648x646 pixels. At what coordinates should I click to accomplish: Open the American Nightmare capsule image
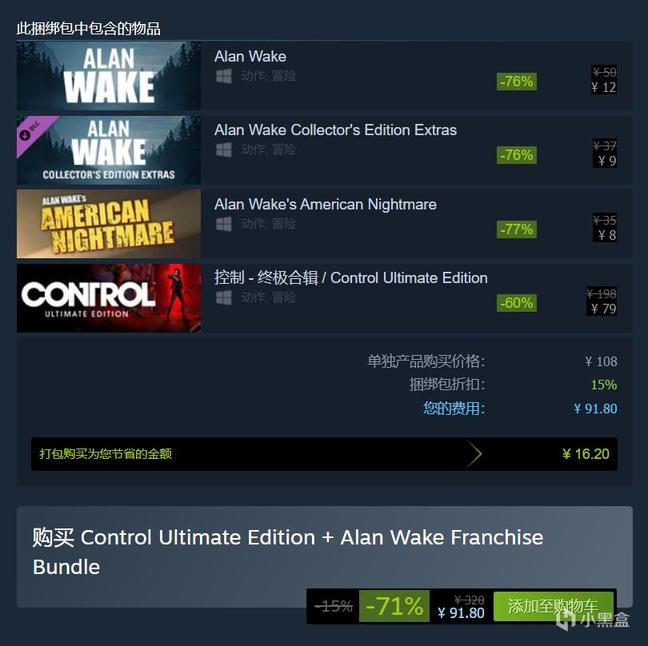click(109, 224)
